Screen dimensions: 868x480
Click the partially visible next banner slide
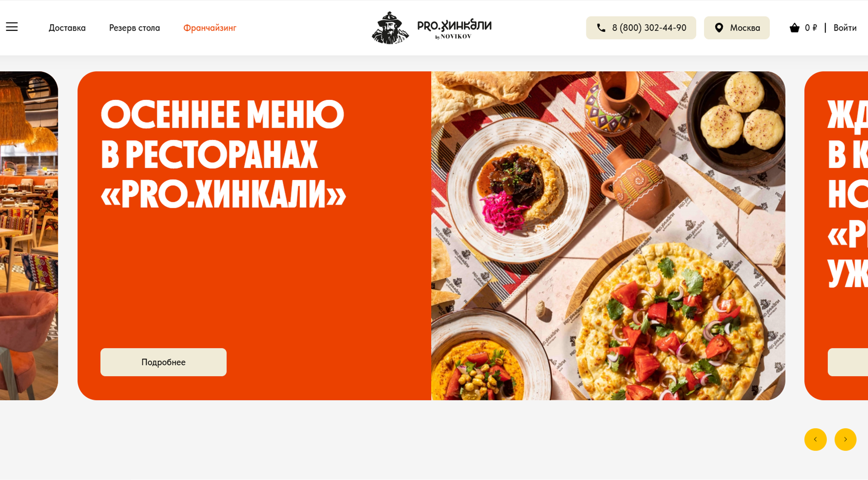click(836, 236)
